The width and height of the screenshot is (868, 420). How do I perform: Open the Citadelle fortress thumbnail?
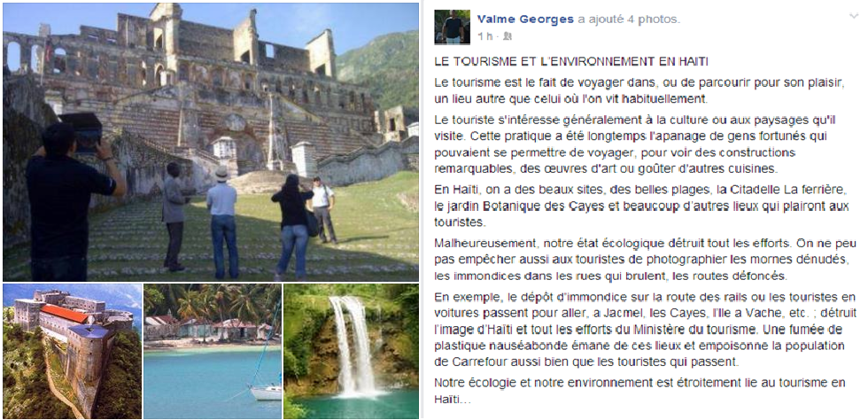[x=72, y=351]
